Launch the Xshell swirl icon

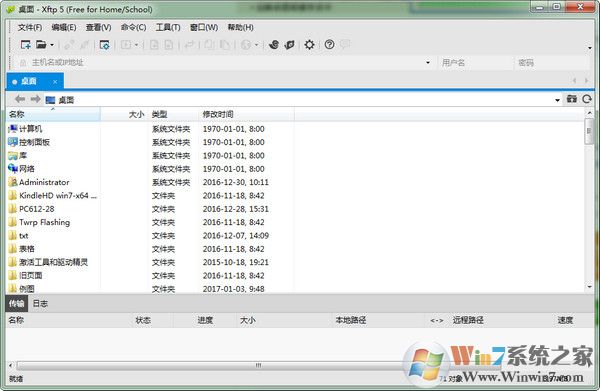(x=274, y=45)
